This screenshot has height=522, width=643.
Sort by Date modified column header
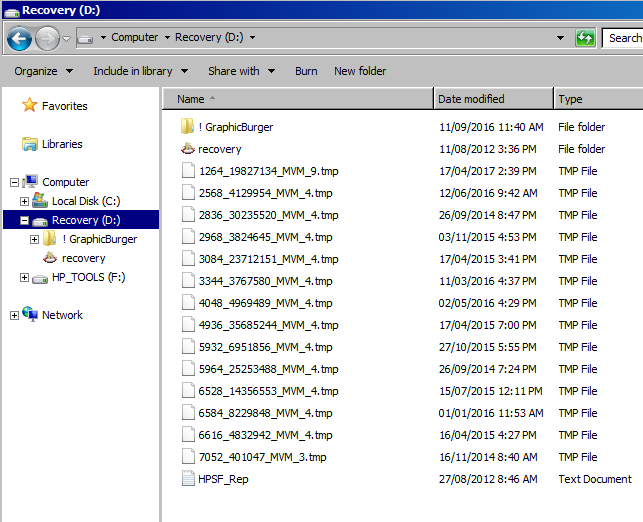(493, 99)
